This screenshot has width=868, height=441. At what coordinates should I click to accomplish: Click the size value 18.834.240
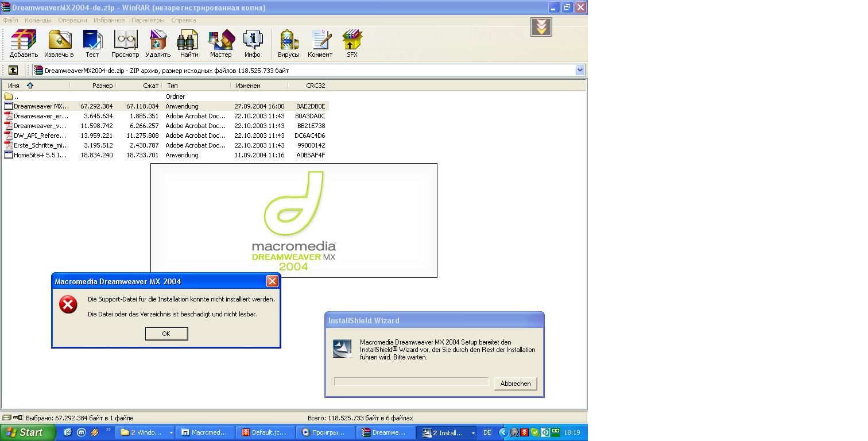point(96,155)
